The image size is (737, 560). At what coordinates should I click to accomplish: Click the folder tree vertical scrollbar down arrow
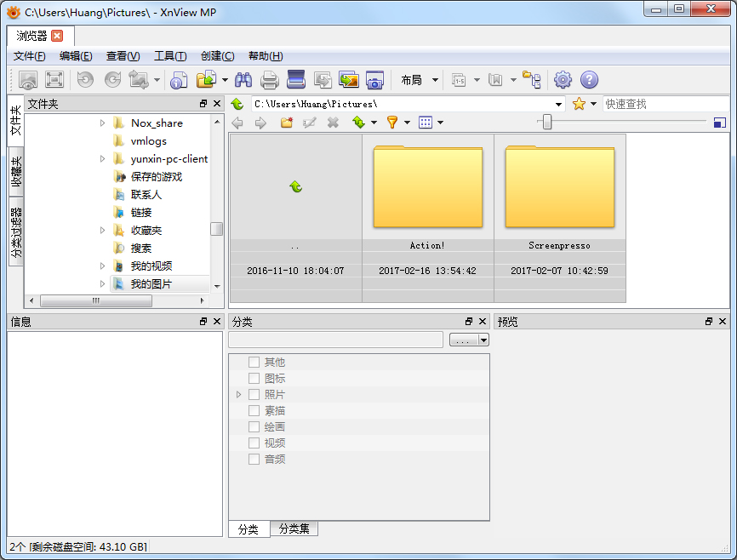coord(217,286)
